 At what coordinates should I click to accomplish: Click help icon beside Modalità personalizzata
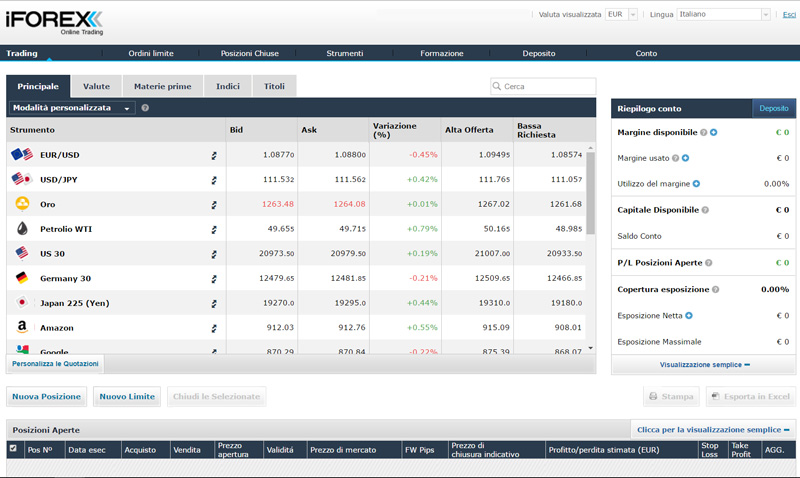[145, 108]
